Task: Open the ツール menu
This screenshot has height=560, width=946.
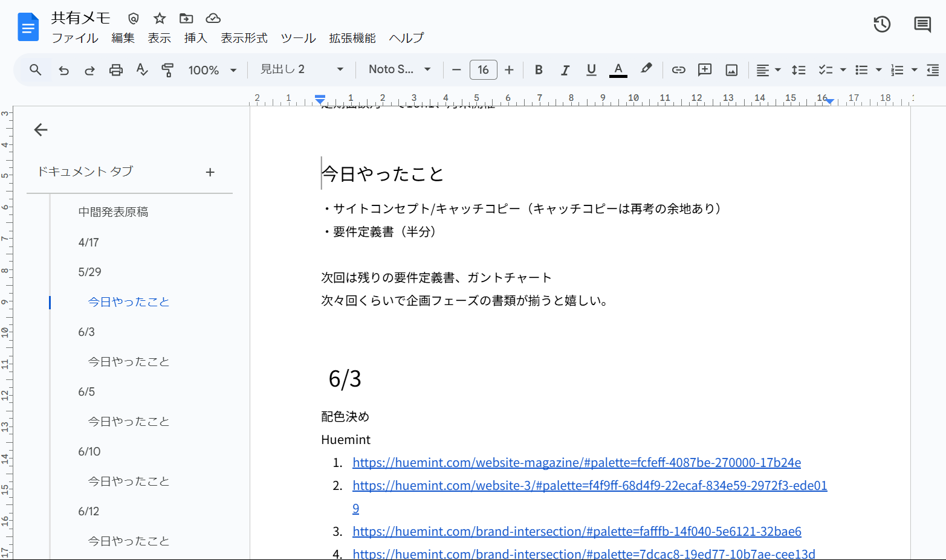Action: (x=299, y=38)
